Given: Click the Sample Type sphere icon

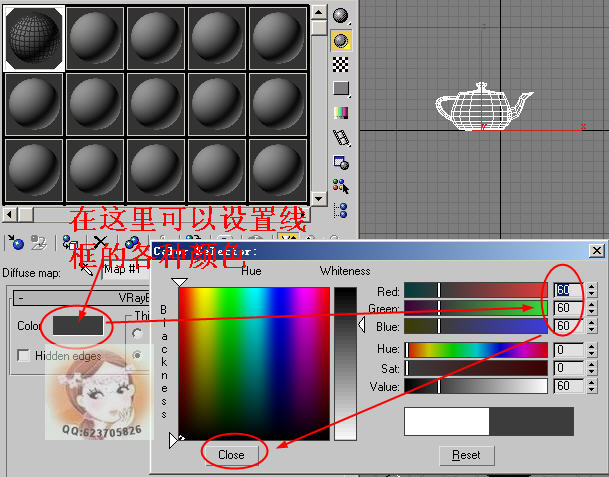Looking at the screenshot, I should [341, 16].
